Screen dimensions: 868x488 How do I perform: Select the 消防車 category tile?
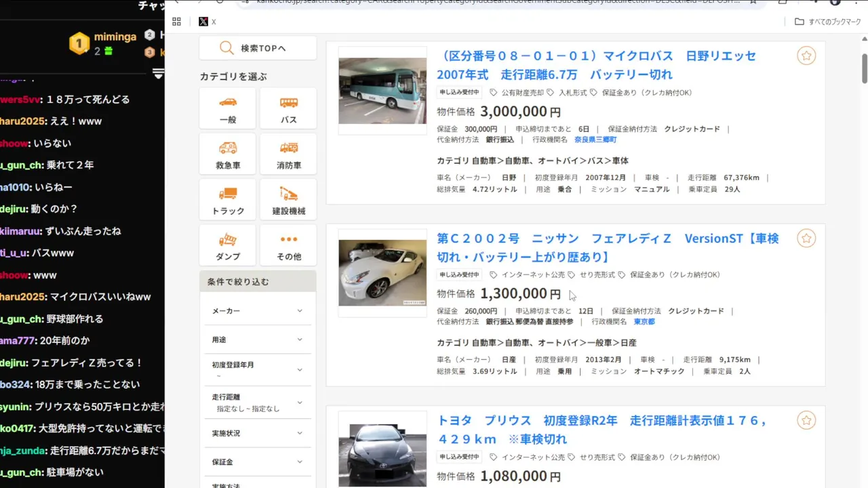tap(289, 154)
